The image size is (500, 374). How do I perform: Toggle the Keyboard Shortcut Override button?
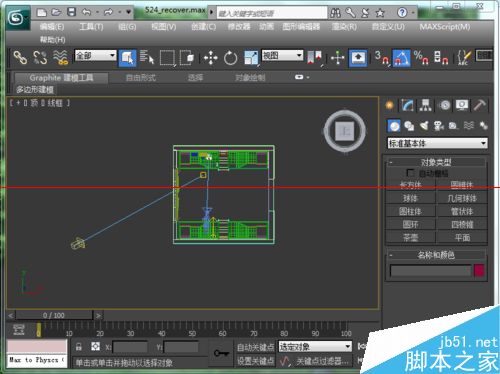pyautogui.click(x=358, y=58)
